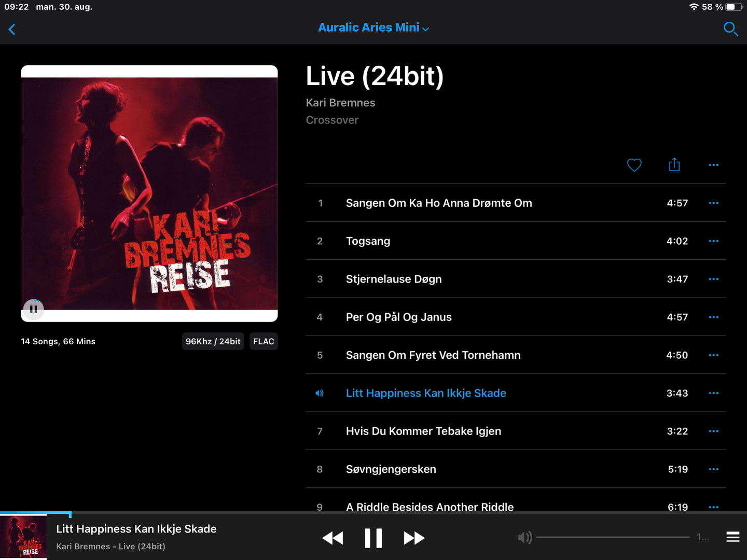Open the Crossover genre link

pyautogui.click(x=332, y=120)
